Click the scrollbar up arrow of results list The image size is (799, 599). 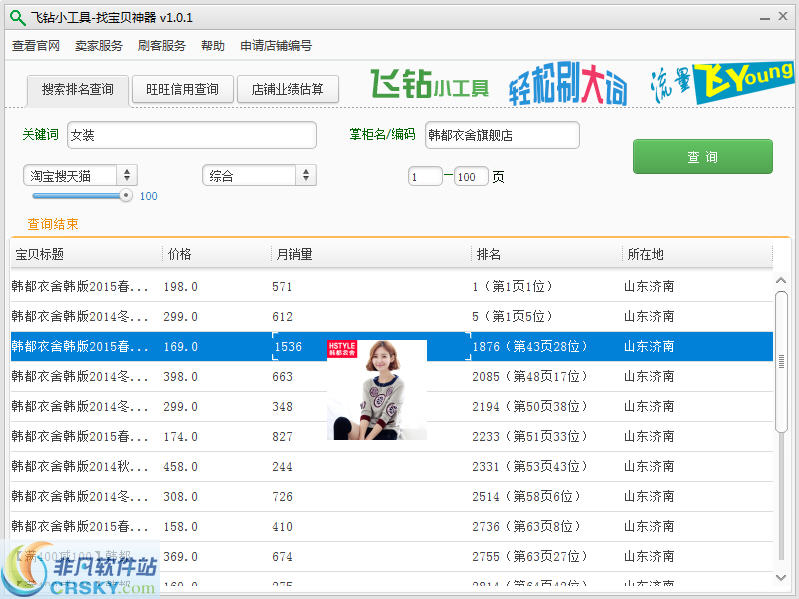[x=781, y=281]
